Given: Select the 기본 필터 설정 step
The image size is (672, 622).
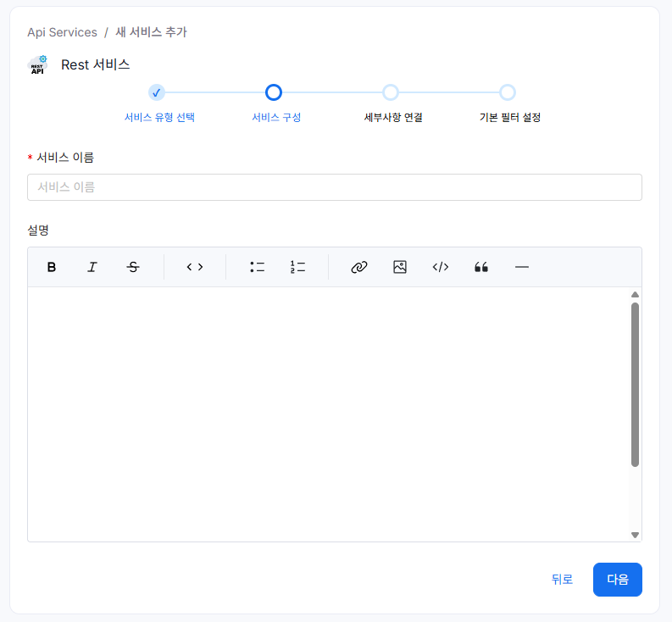Looking at the screenshot, I should pyautogui.click(x=508, y=92).
